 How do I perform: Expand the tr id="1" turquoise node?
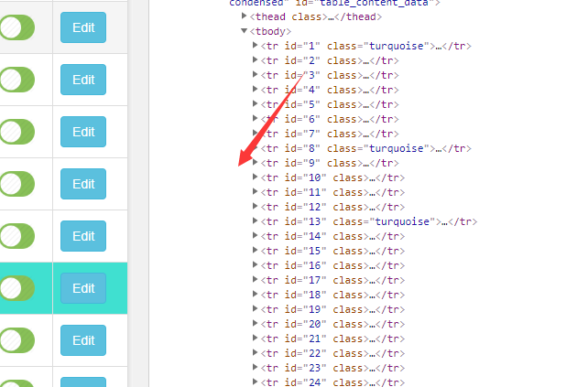click(x=255, y=45)
